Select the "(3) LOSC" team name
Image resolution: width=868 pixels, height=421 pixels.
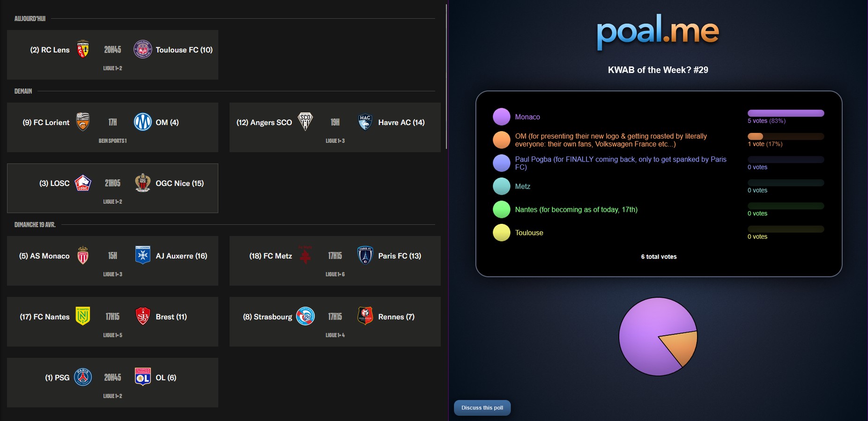tap(54, 183)
